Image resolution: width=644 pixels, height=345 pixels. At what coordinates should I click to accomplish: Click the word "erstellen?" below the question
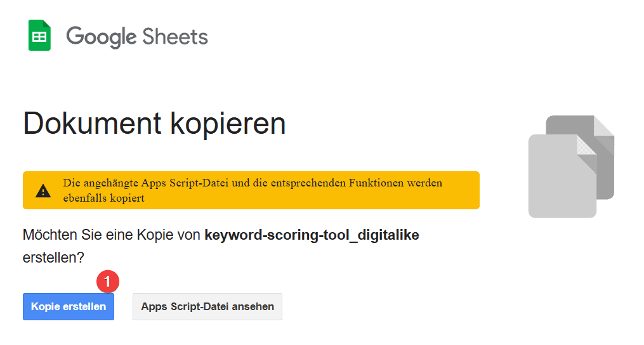53,257
